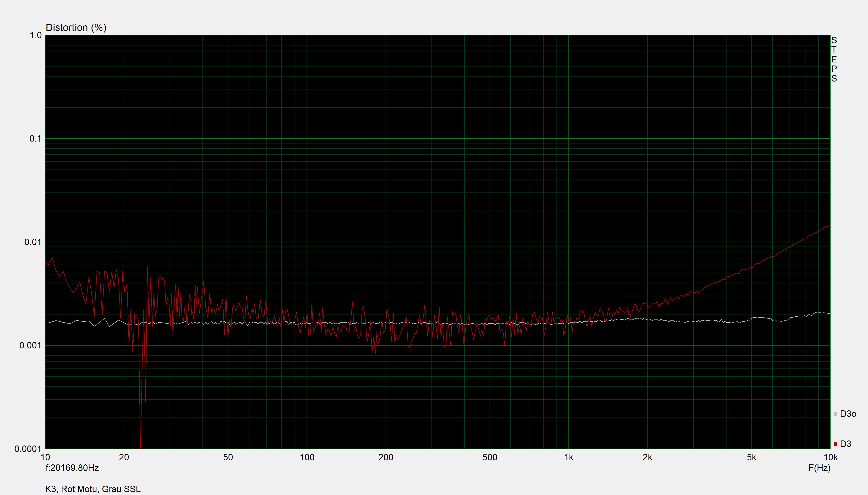868x495 pixels.
Task: Click the 0.001 distortion axis label
Action: (31, 345)
